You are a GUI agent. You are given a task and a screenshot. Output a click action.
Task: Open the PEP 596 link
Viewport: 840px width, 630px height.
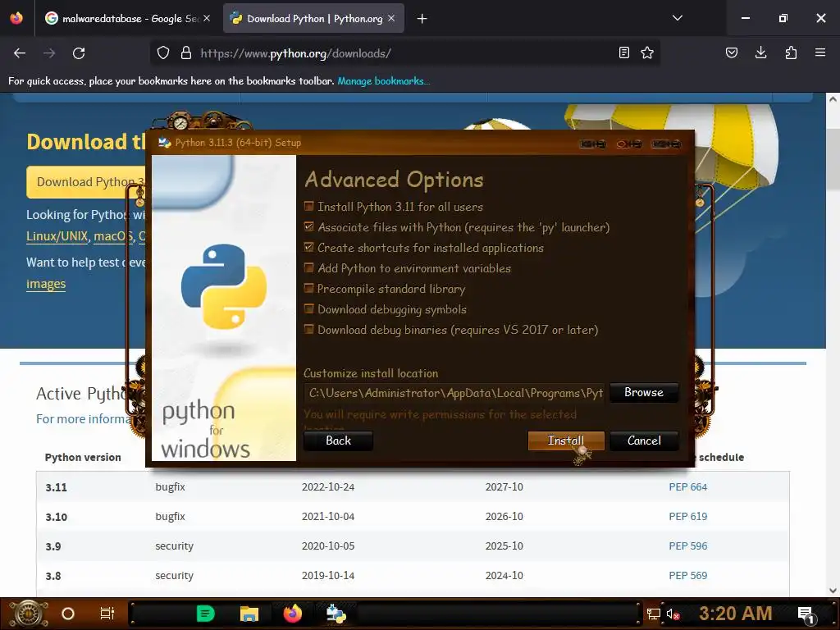(688, 546)
